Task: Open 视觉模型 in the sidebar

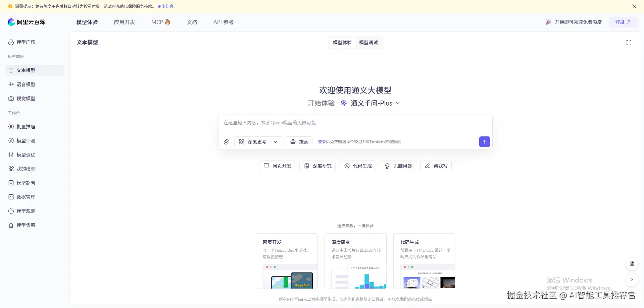Action: coord(35,99)
